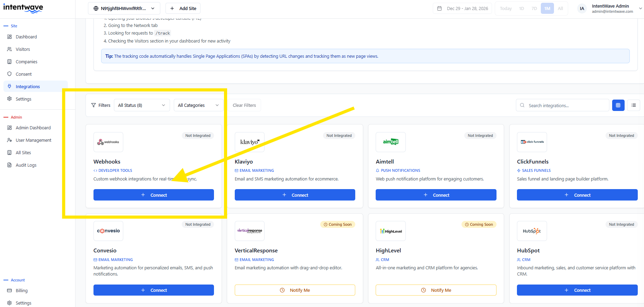The height and width of the screenshot is (307, 644).
Task: Click the ClickFunnels logo icon
Action: [532, 142]
